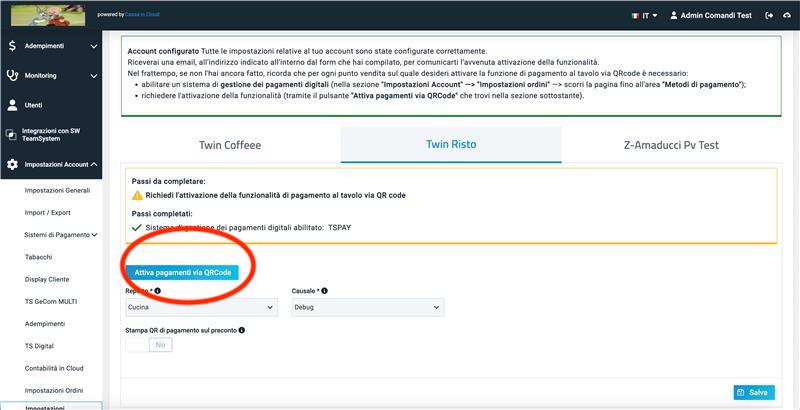Click the stethoscope Monitoring icon
The width and height of the screenshot is (800, 410).
tap(12, 75)
